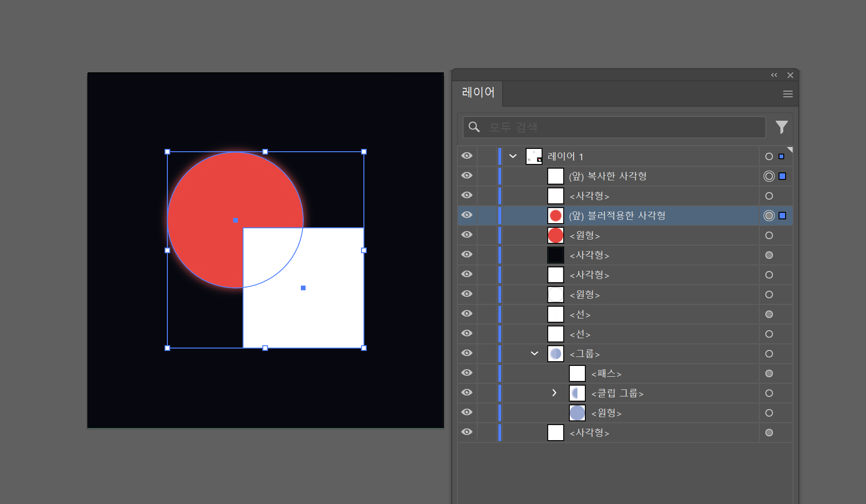Click the target circle for <클립 그룹>

769,393
